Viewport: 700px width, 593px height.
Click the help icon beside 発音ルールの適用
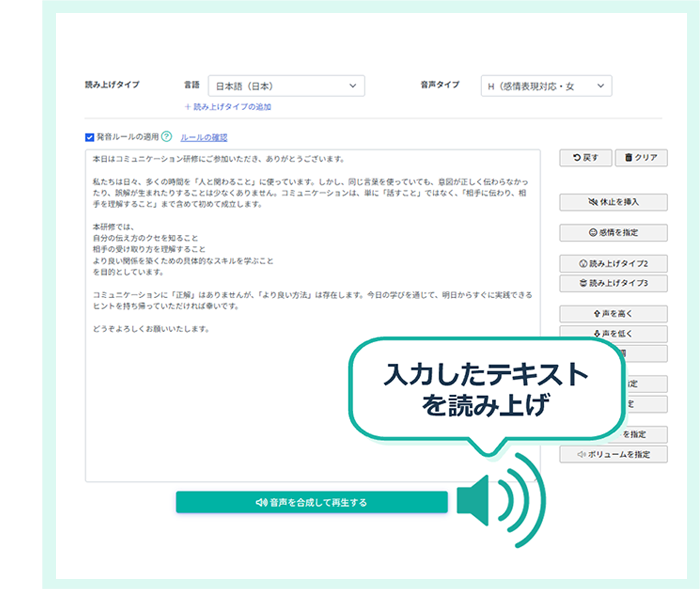click(x=167, y=137)
